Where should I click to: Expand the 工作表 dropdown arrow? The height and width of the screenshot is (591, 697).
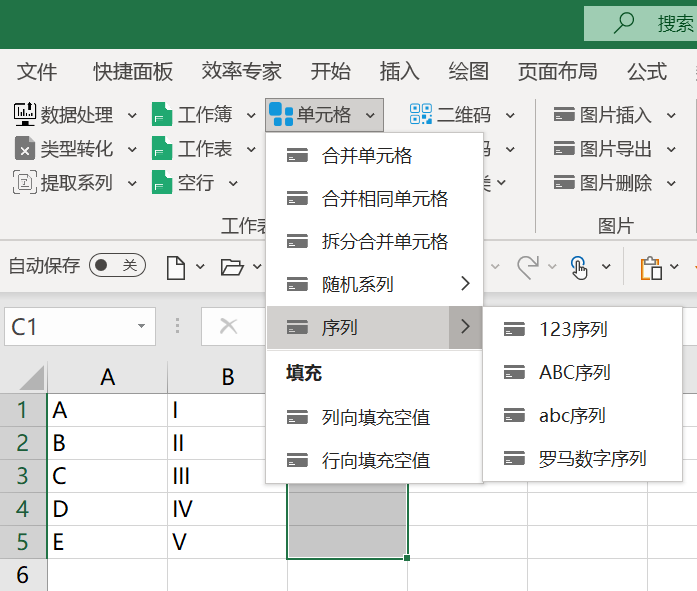pos(251,149)
